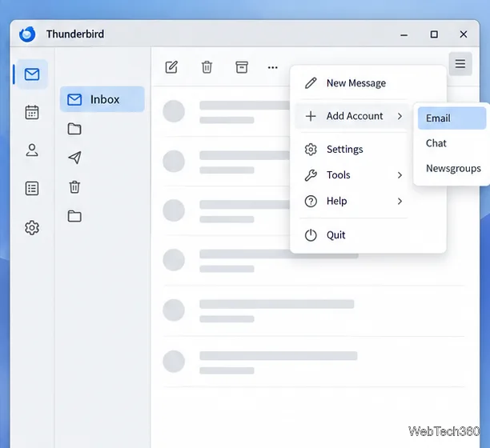490x448 pixels.
Task: Open the three-dots more actions button
Action: pos(273,67)
